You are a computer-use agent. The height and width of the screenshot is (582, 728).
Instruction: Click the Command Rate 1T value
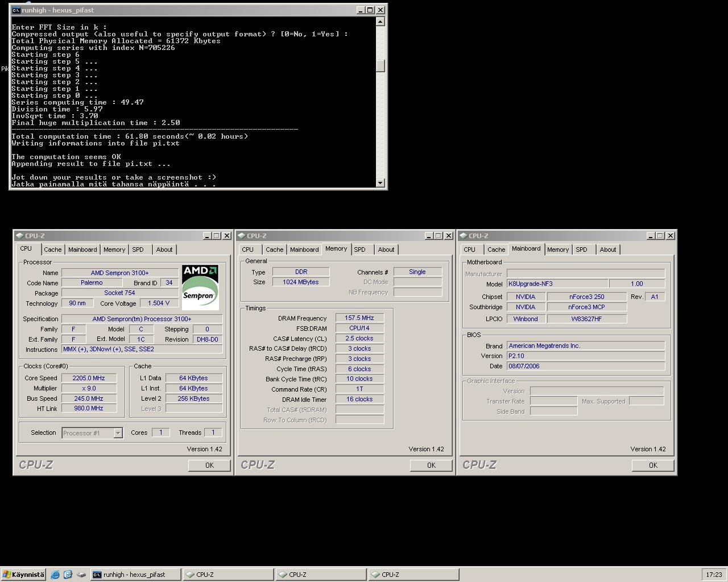359,389
